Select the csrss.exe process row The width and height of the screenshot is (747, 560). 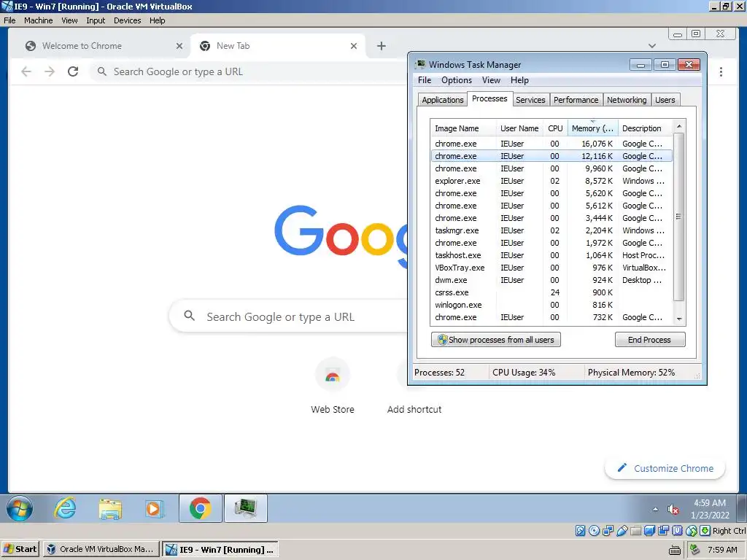tap(551, 292)
